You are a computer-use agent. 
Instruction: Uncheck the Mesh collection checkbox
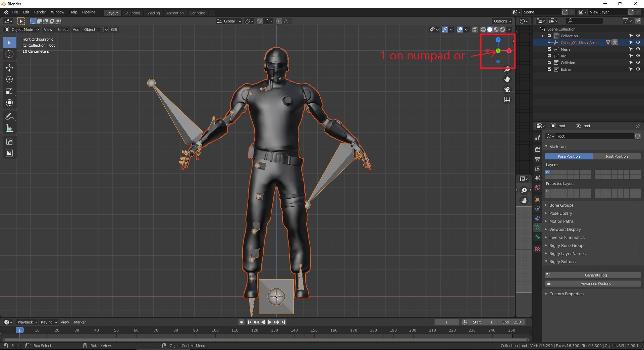[x=549, y=49]
